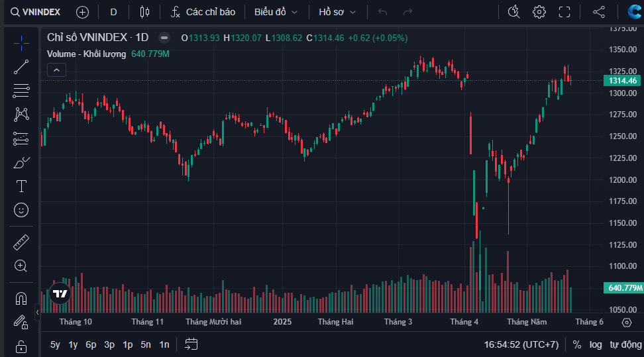Select the forecast/projection tool
The width and height of the screenshot is (644, 357).
click(x=21, y=139)
